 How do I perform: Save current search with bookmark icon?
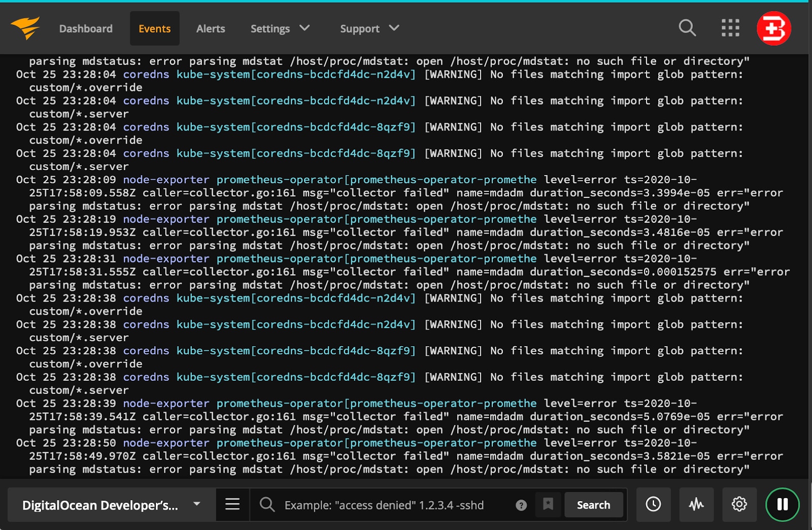(x=548, y=505)
